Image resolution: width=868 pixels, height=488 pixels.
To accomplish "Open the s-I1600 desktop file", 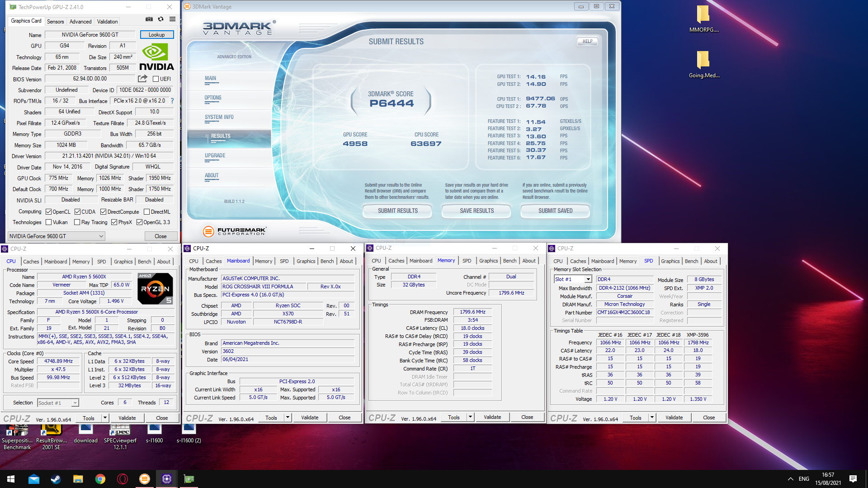I will (x=154, y=434).
